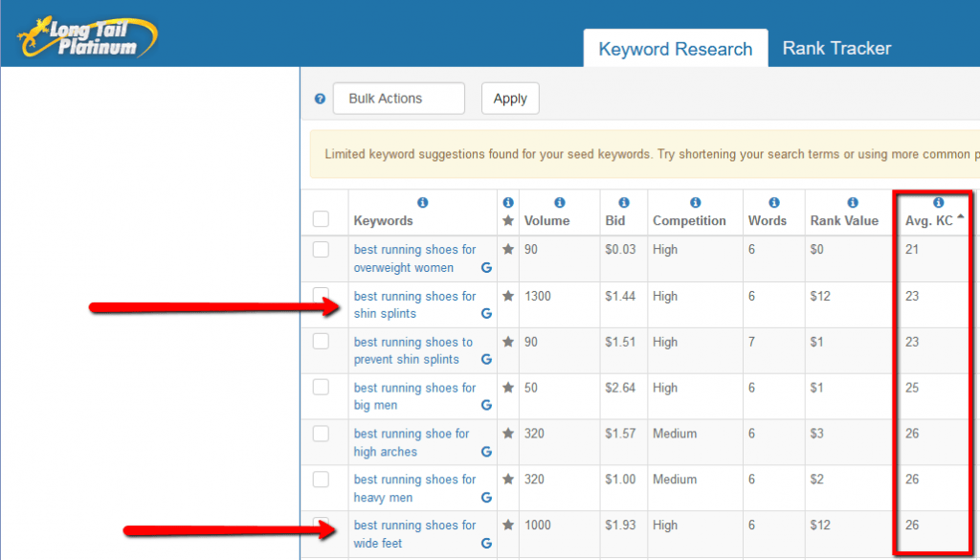
Task: Open 'best running shoes for overweight women' link
Action: pyautogui.click(x=415, y=258)
